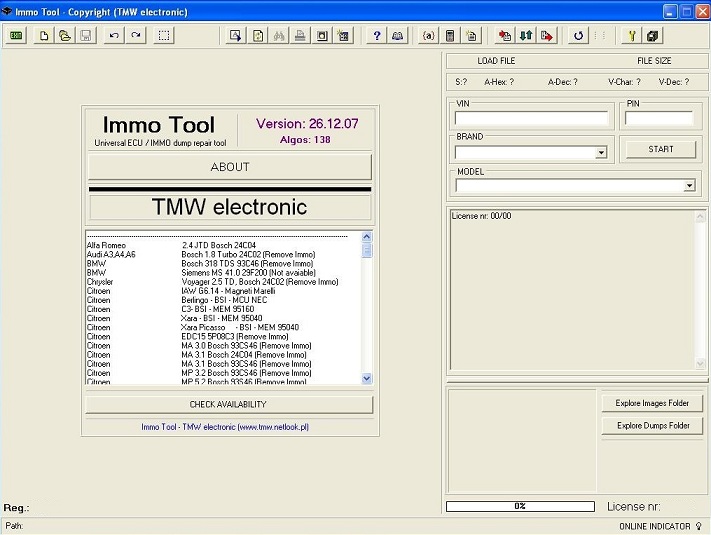Undo last action with left curved arrow
Viewport: 711px width, 535px height.
(114, 36)
